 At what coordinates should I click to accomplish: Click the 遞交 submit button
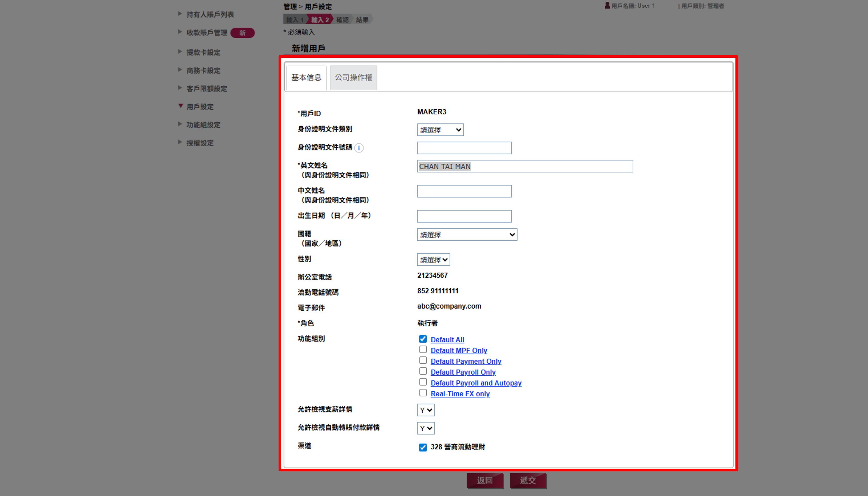pyautogui.click(x=528, y=481)
